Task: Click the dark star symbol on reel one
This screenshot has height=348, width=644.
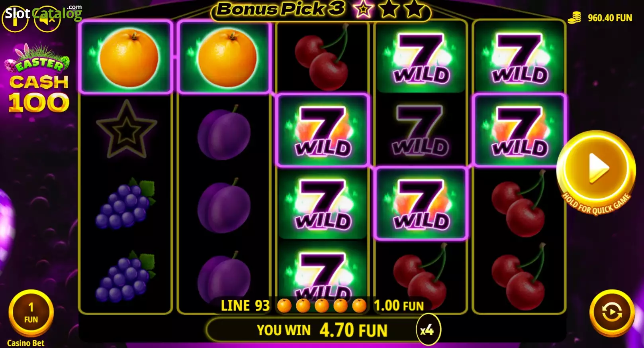Action: [x=126, y=130]
